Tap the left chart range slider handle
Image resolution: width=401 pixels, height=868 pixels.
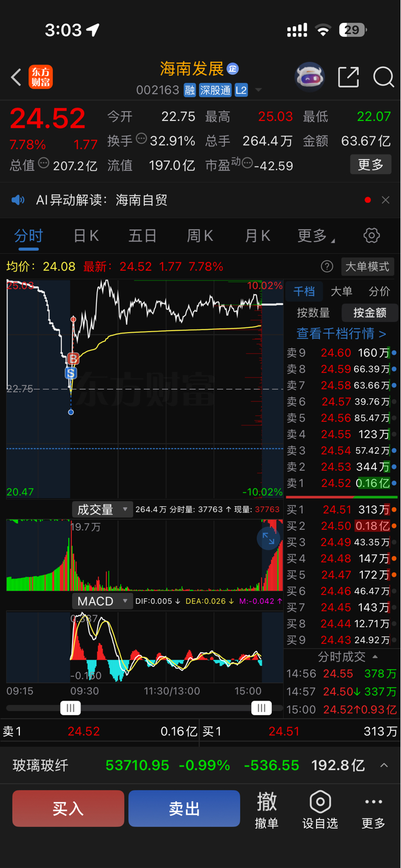(70, 708)
